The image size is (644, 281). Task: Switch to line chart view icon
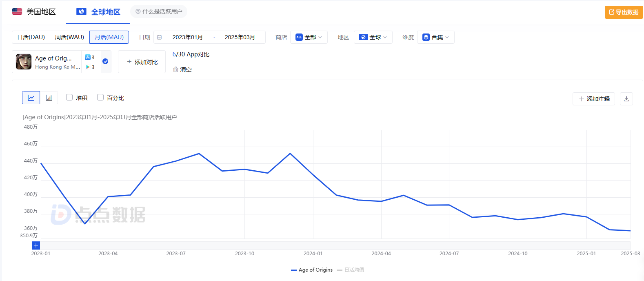31,98
